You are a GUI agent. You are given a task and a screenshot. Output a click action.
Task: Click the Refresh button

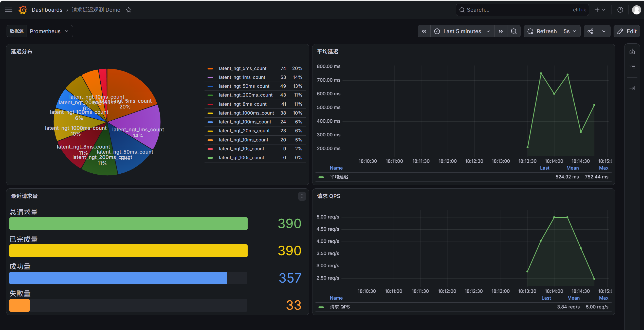click(542, 31)
